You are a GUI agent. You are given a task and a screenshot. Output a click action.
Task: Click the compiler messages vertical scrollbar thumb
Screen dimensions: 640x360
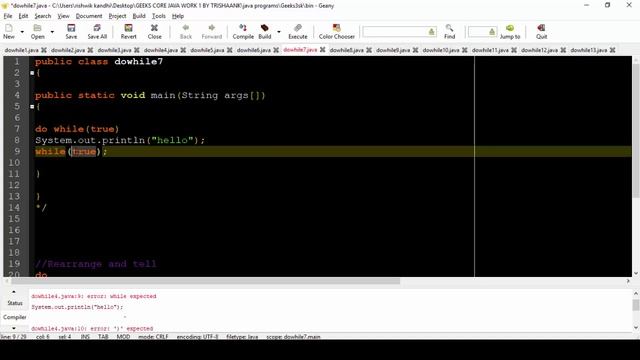point(636,305)
